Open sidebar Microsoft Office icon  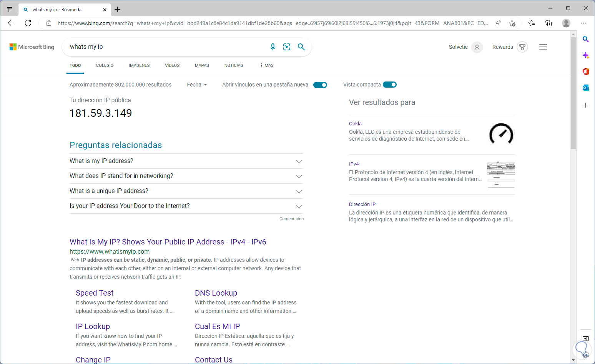tap(585, 71)
